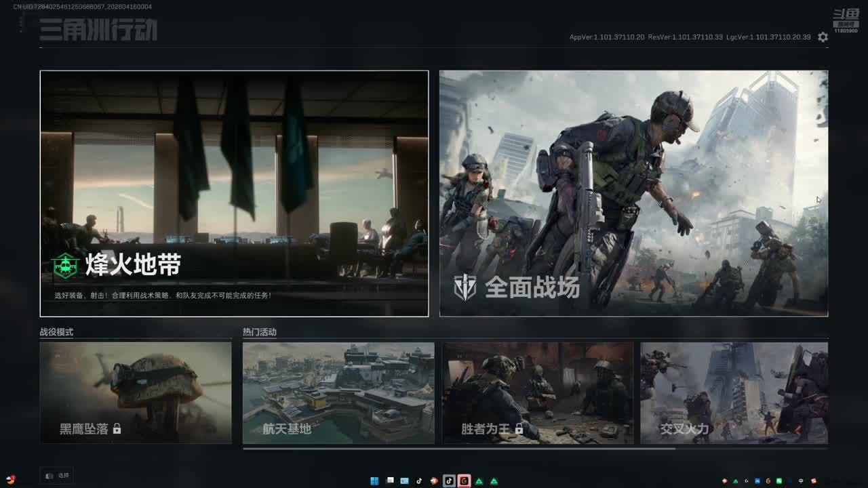Select the 烽火地带 game mode card
Screen dimensions: 868x488
pyautogui.click(x=234, y=193)
